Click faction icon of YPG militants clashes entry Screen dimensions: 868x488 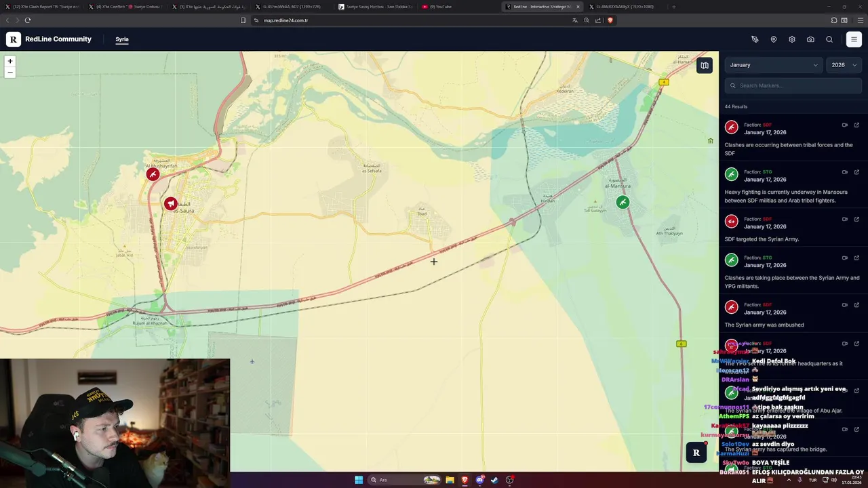731,260
